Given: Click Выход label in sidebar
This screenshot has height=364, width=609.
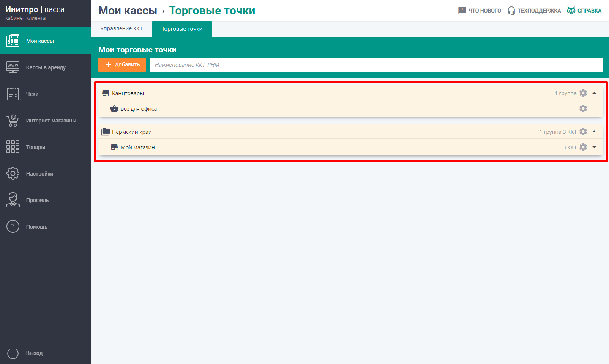Looking at the screenshot, I should (34, 353).
